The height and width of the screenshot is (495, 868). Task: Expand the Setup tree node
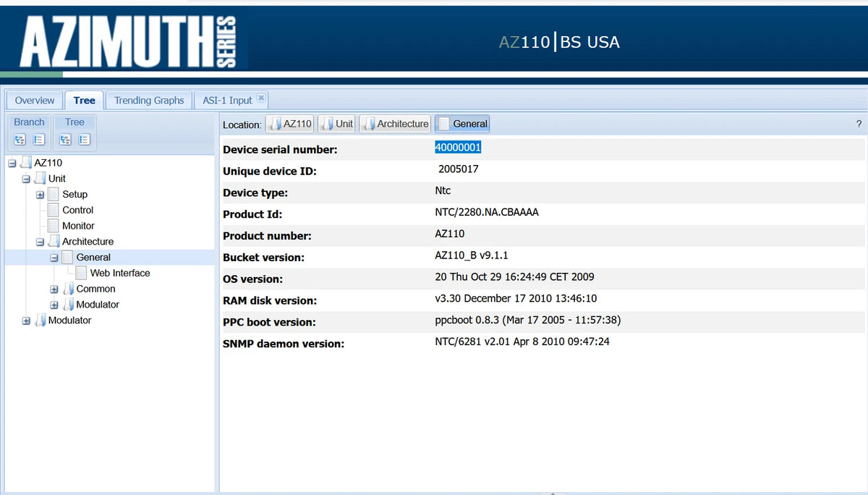[41, 195]
